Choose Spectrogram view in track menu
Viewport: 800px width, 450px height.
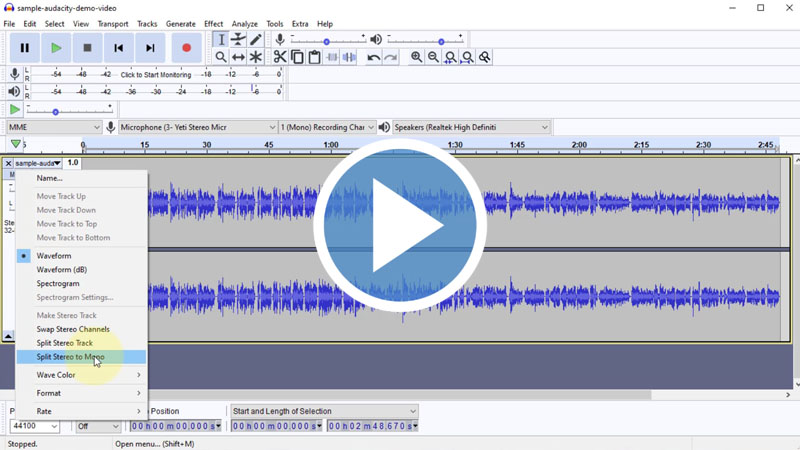pos(58,284)
